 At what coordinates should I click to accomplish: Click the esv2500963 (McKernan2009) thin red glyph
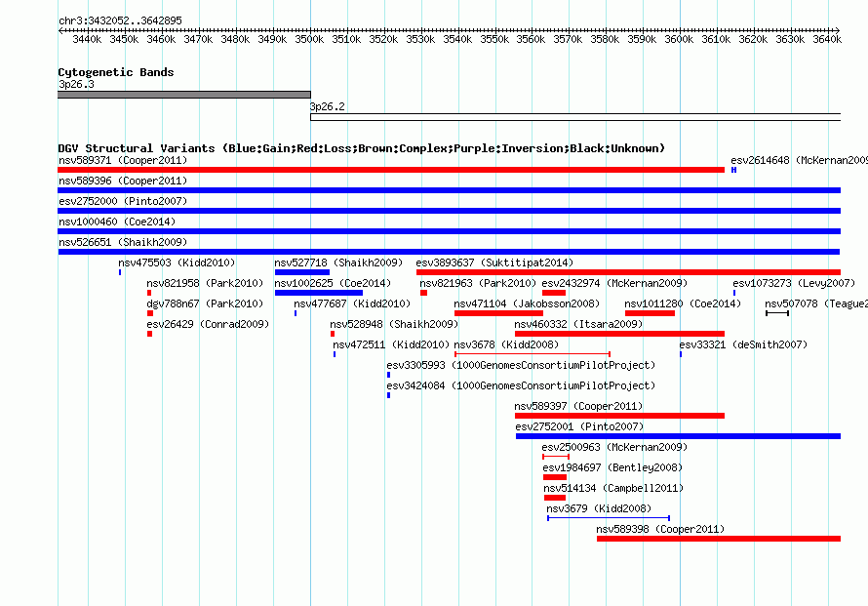click(x=556, y=457)
